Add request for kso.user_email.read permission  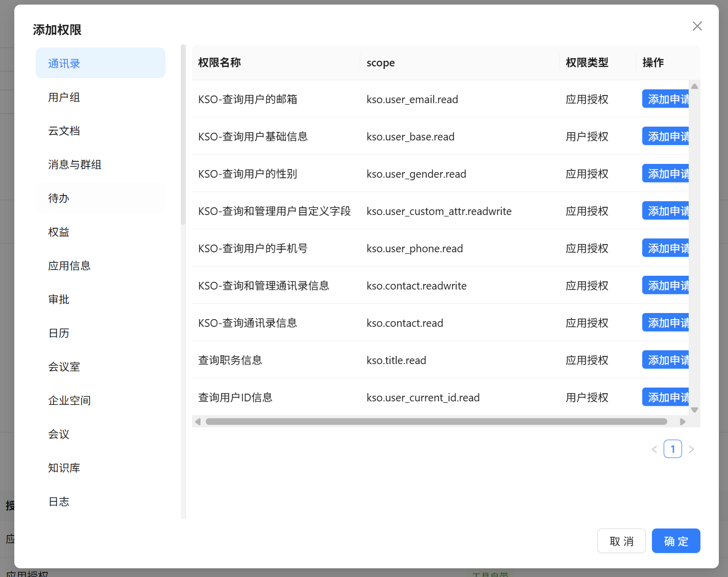[666, 99]
